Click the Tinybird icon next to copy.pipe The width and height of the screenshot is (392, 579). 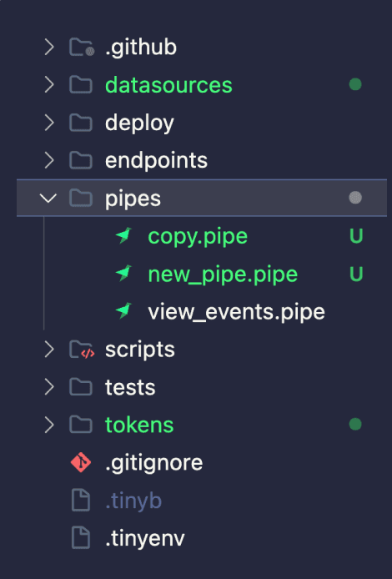[123, 235]
